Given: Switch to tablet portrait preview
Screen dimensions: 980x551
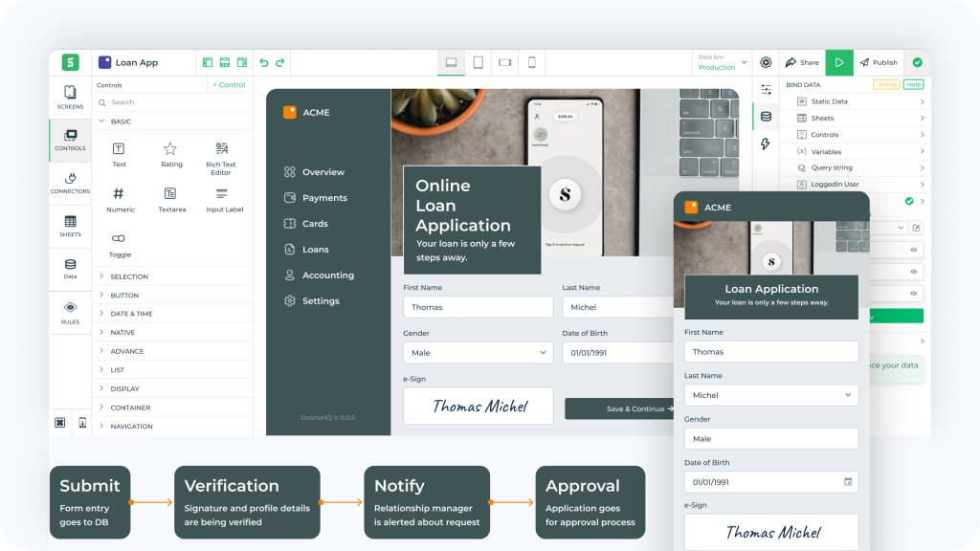Looking at the screenshot, I should 478,62.
